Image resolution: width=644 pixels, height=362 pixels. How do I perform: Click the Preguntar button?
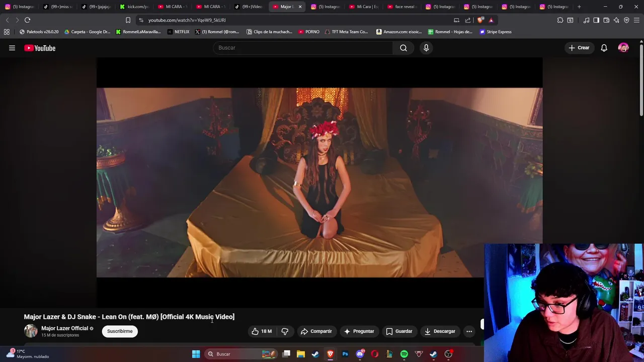click(359, 331)
